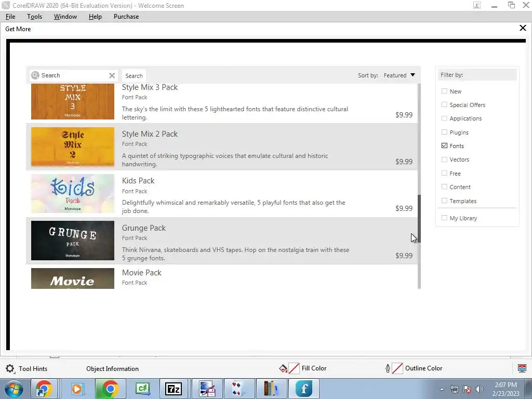Open the Help menu
Viewport: 532px width, 399px height.
click(x=96, y=17)
